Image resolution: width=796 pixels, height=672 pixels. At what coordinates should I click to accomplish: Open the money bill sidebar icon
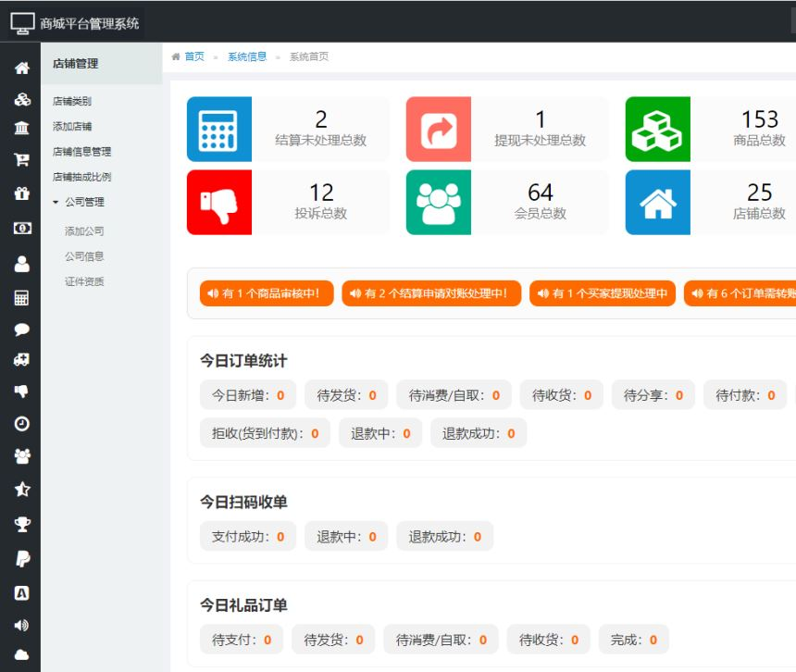[22, 229]
